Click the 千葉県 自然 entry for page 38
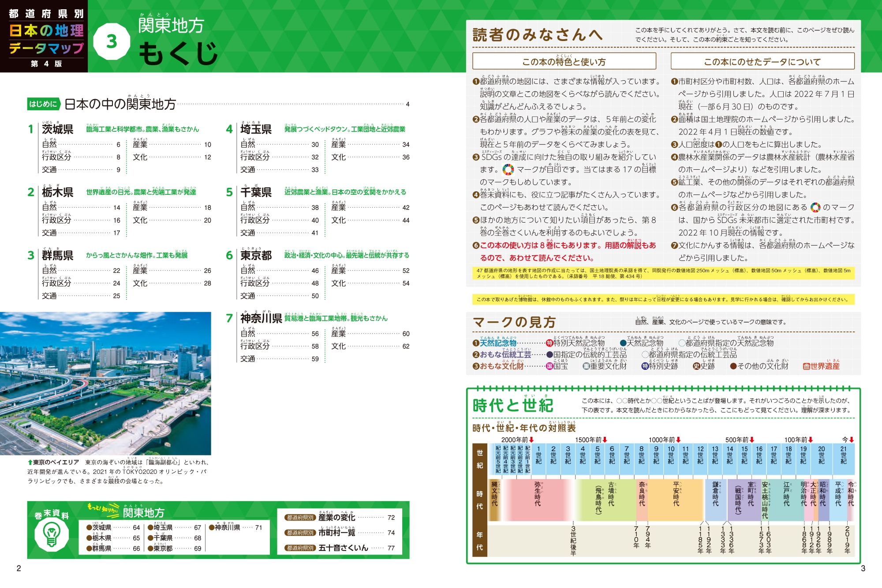This screenshot has width=882, height=588. coord(280,207)
